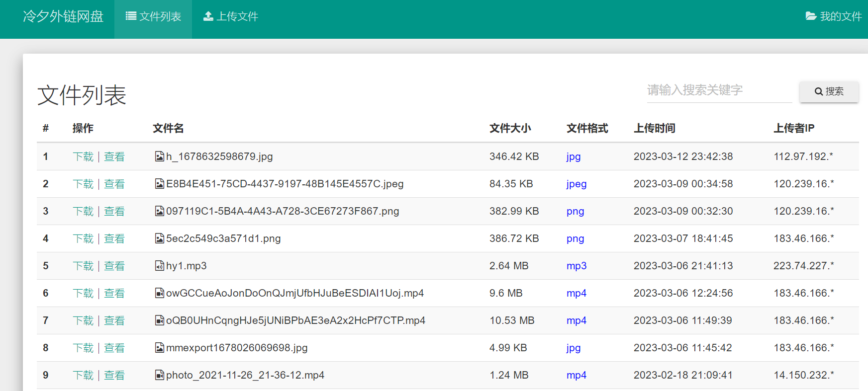
Task: Click the mp3 format link in row 5
Action: [577, 266]
